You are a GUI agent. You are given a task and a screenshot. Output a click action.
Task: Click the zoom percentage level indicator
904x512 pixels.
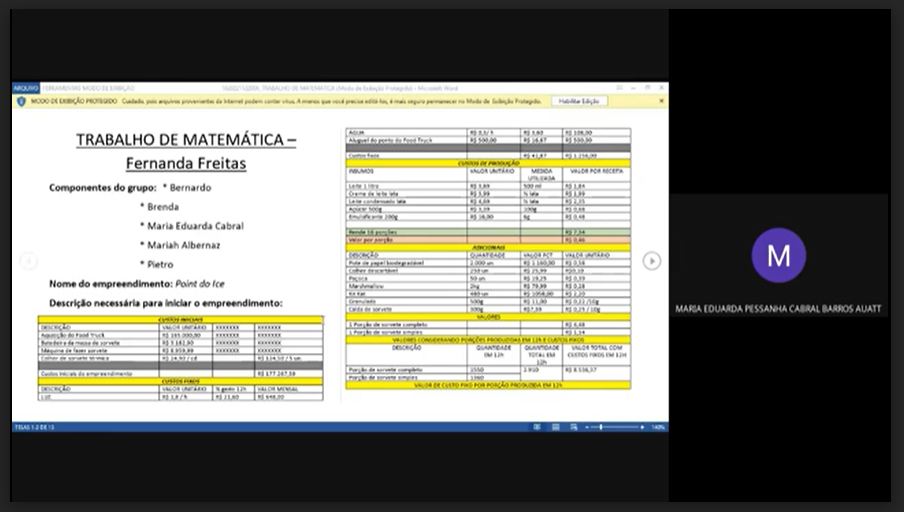658,427
